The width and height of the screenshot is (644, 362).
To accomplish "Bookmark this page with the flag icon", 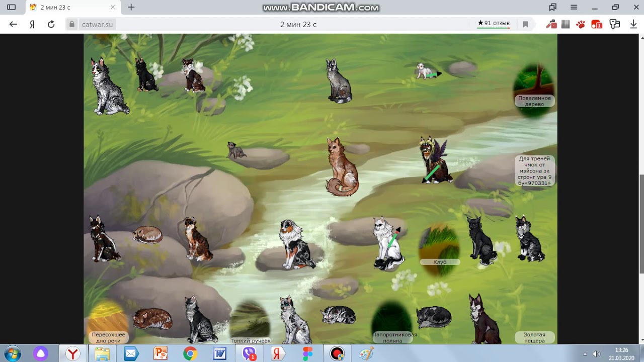I will point(525,24).
